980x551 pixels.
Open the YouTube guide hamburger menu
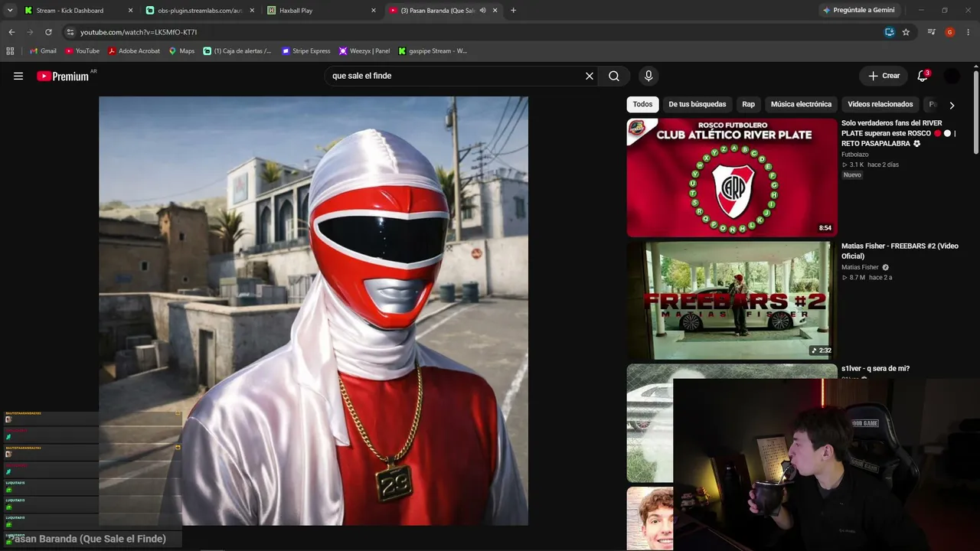pos(18,76)
